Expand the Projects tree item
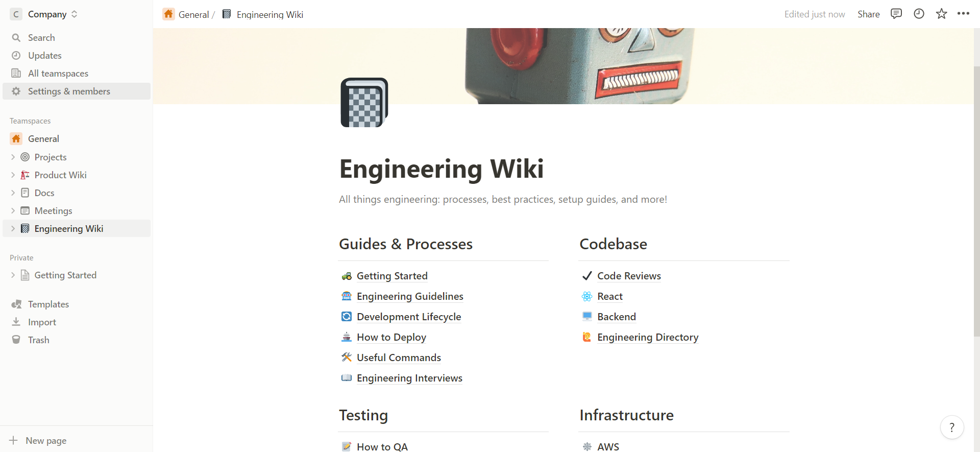The height and width of the screenshot is (452, 980). point(13,157)
